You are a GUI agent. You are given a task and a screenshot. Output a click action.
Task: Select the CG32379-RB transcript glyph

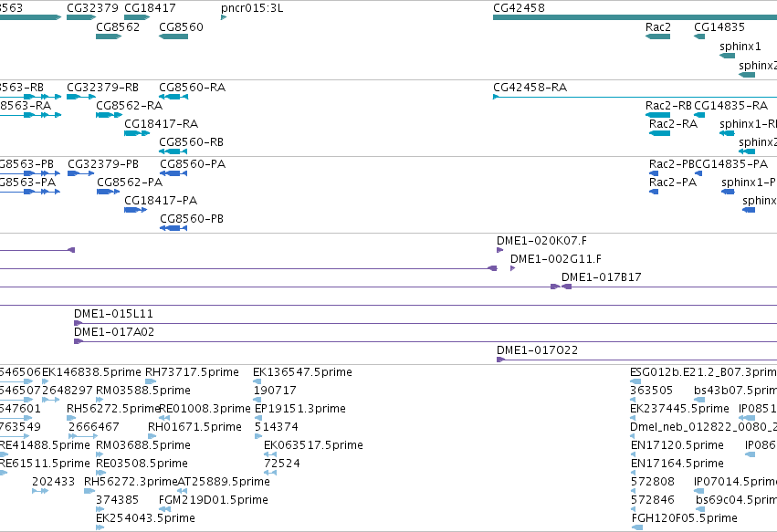(x=81, y=97)
